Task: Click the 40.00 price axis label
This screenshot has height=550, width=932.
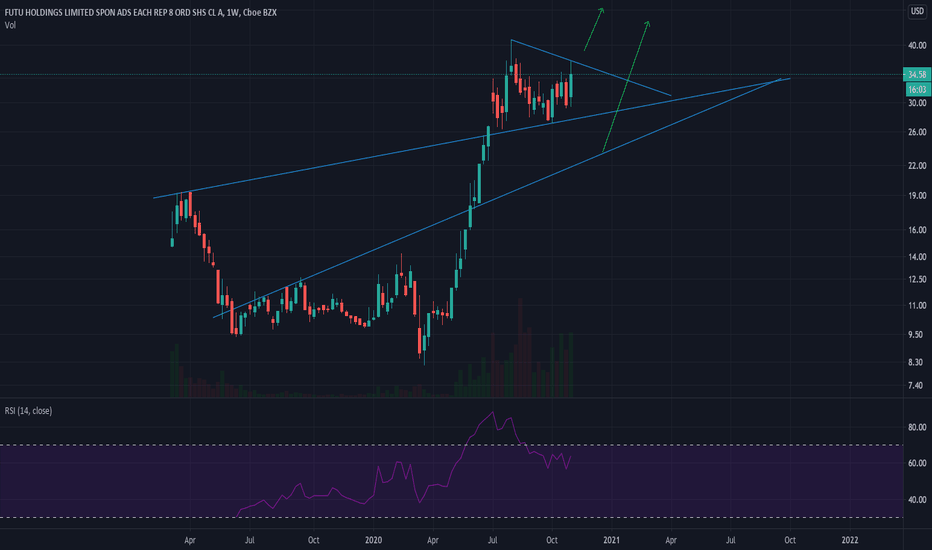Action: tap(917, 45)
